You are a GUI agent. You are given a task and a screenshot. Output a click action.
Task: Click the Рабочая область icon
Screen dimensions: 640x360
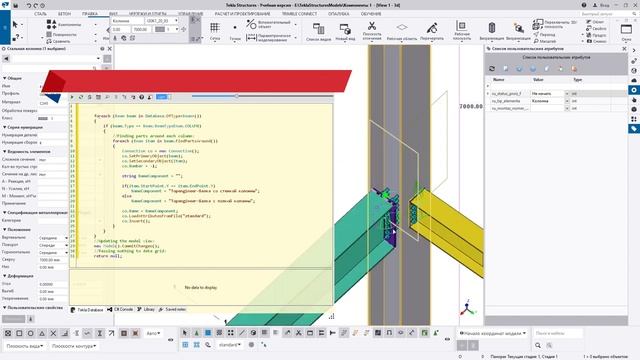[402, 27]
